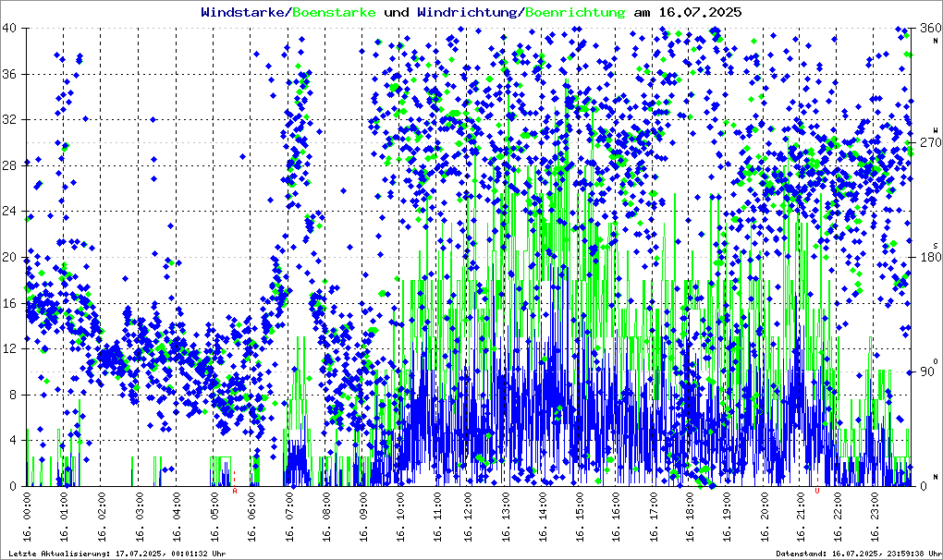
Task: Click the "16. 16:00" time axis label
Action: click(615, 517)
